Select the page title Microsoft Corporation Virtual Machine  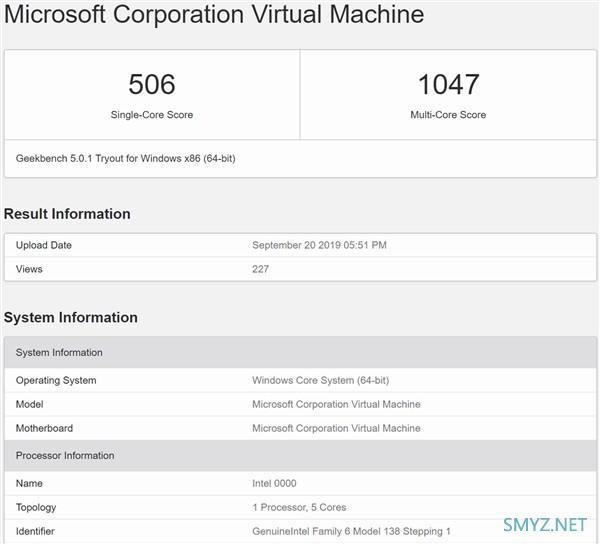[214, 15]
